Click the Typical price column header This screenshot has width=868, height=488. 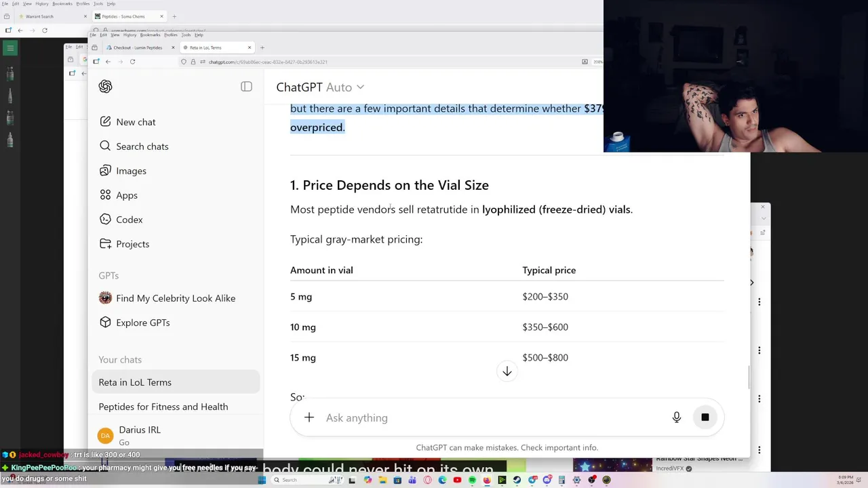tap(549, 270)
